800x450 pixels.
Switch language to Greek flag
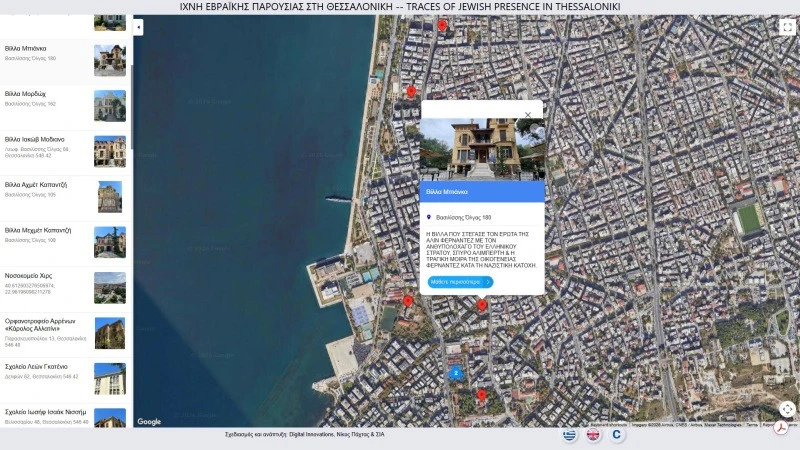[x=569, y=435]
